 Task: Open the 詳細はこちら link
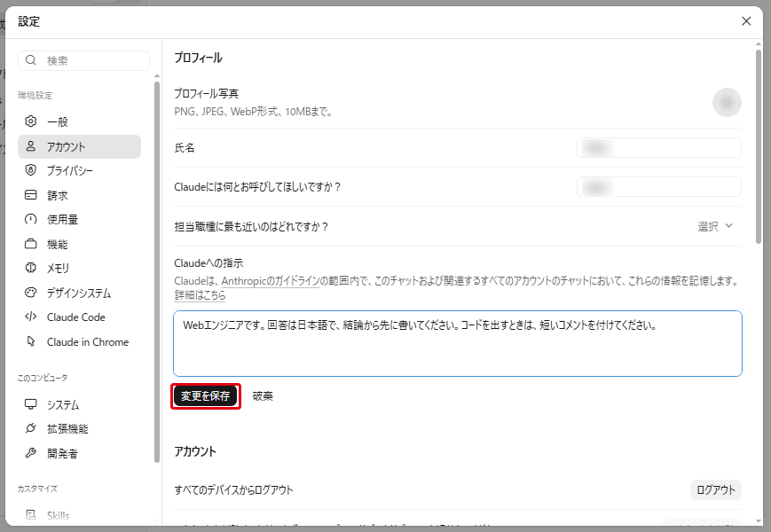[x=201, y=295]
